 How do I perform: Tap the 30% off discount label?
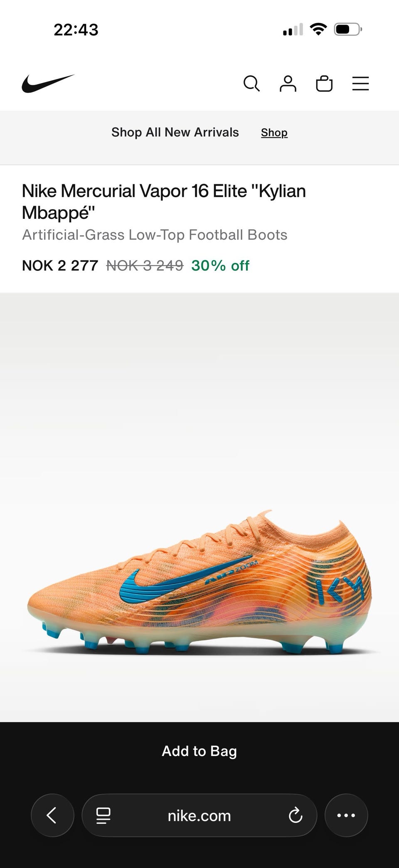[220, 265]
